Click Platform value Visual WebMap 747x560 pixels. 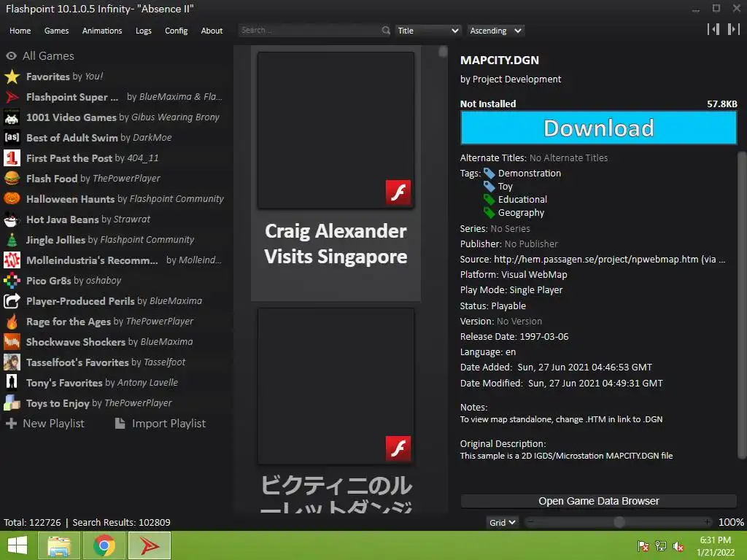click(x=534, y=275)
